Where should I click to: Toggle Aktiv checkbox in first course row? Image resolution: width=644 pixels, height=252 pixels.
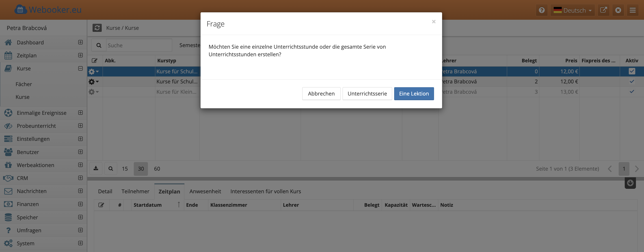(x=632, y=71)
